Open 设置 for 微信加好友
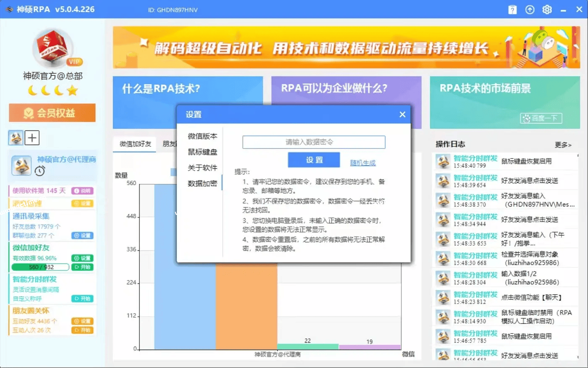The height and width of the screenshot is (368, 588). pos(82,258)
